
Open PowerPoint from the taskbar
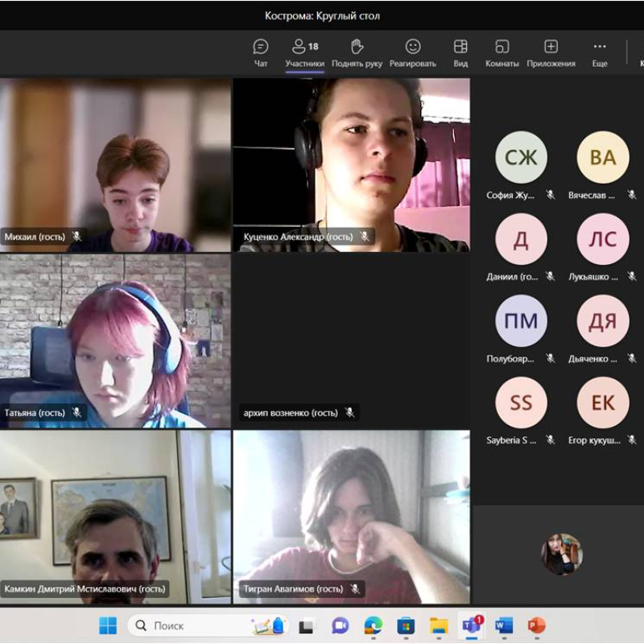pyautogui.click(x=536, y=625)
